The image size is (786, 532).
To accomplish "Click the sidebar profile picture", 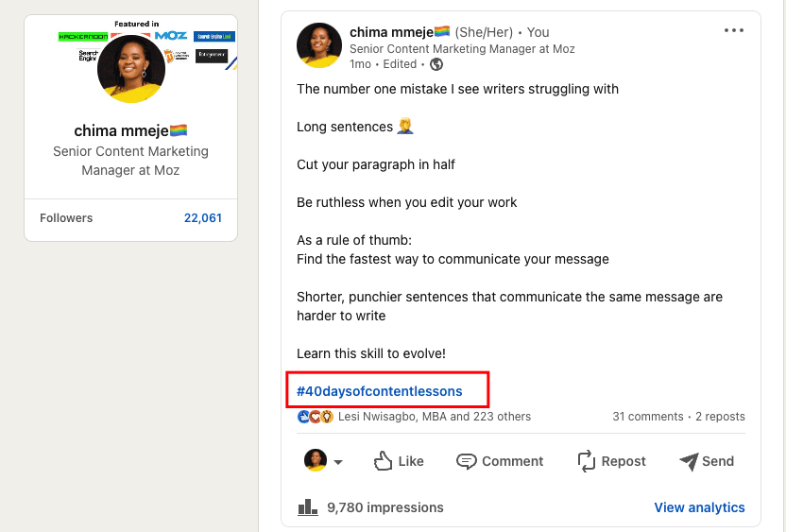I will (131, 69).
